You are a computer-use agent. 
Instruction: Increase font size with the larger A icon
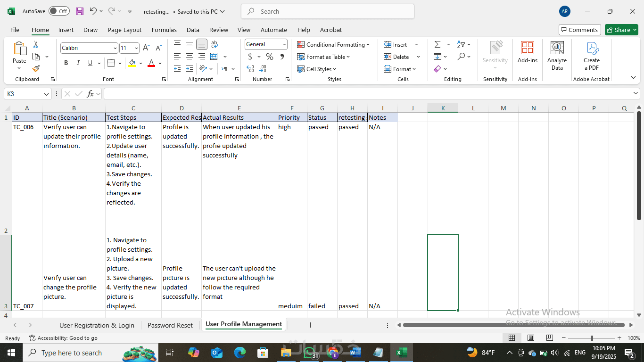point(146,48)
